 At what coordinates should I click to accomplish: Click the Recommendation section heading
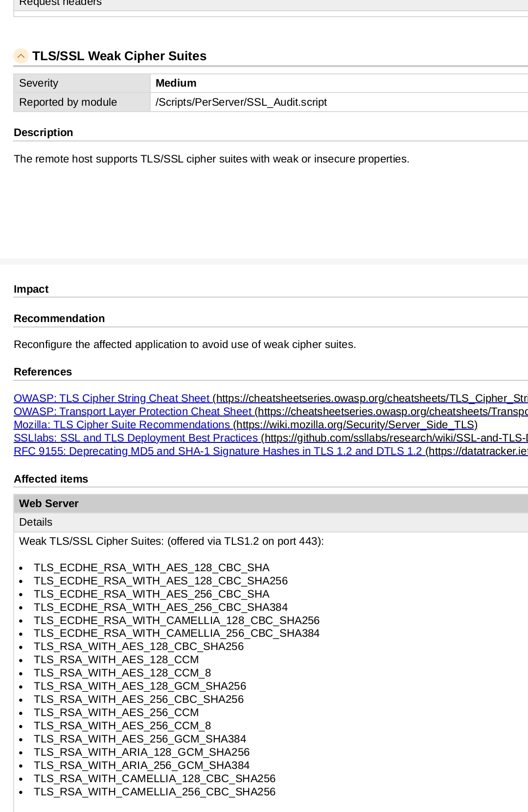point(59,319)
